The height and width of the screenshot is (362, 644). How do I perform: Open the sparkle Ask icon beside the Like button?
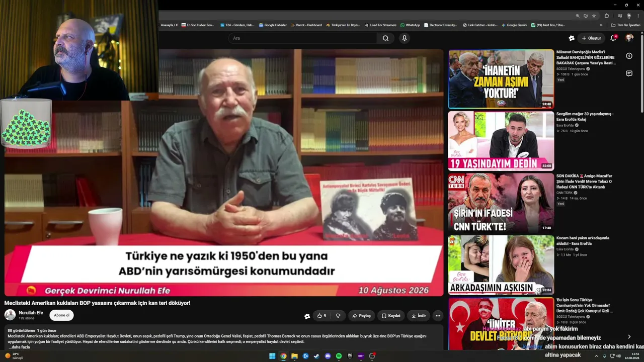pos(307,316)
